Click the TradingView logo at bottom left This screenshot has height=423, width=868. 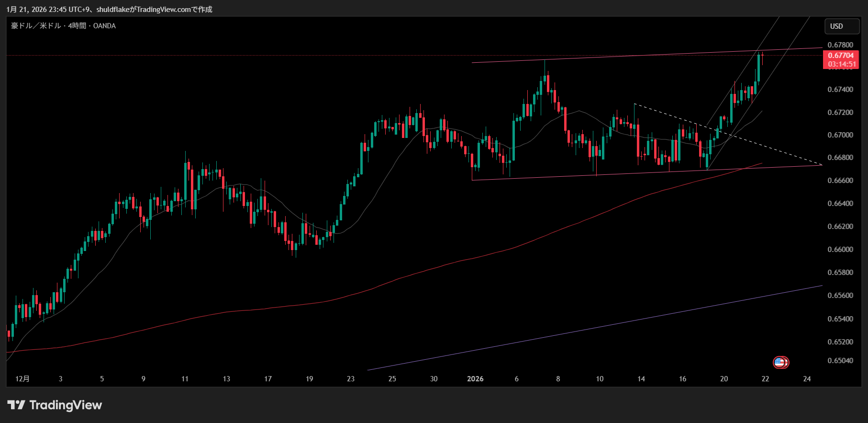tap(55, 405)
